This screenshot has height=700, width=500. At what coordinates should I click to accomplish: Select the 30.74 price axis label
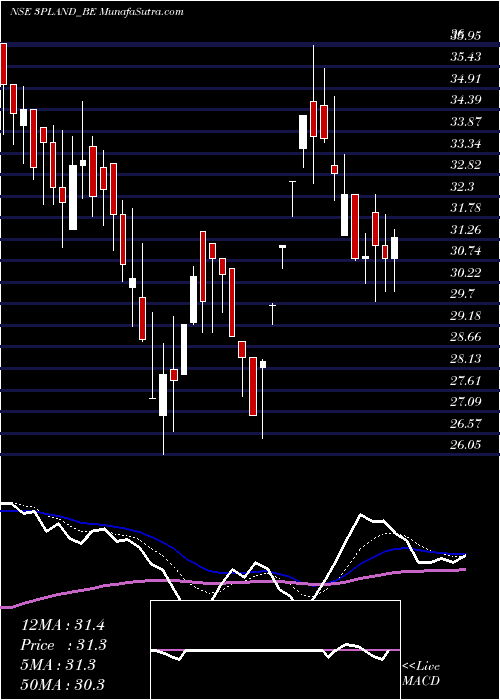tap(466, 251)
